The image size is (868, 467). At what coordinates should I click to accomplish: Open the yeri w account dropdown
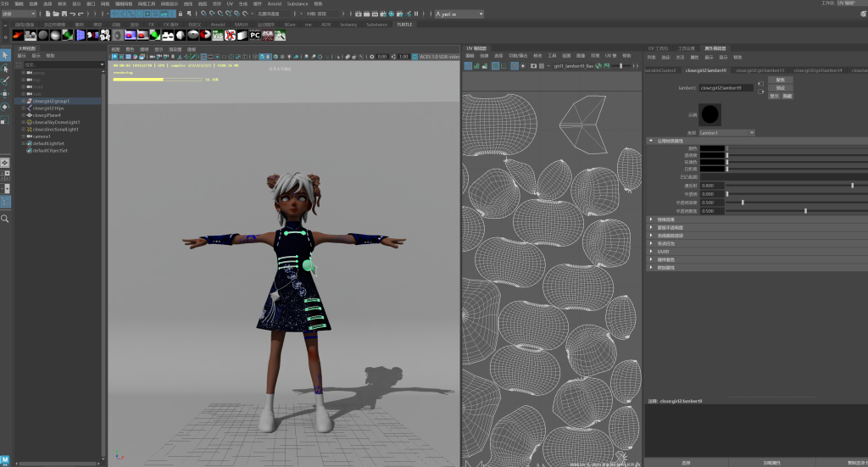[x=459, y=14]
